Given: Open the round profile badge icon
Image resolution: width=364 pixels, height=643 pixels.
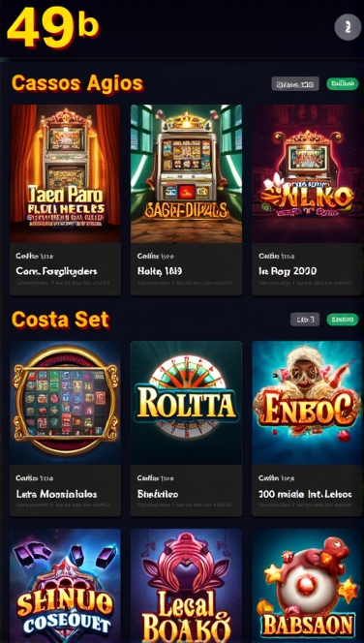Looking at the screenshot, I should [348, 27].
